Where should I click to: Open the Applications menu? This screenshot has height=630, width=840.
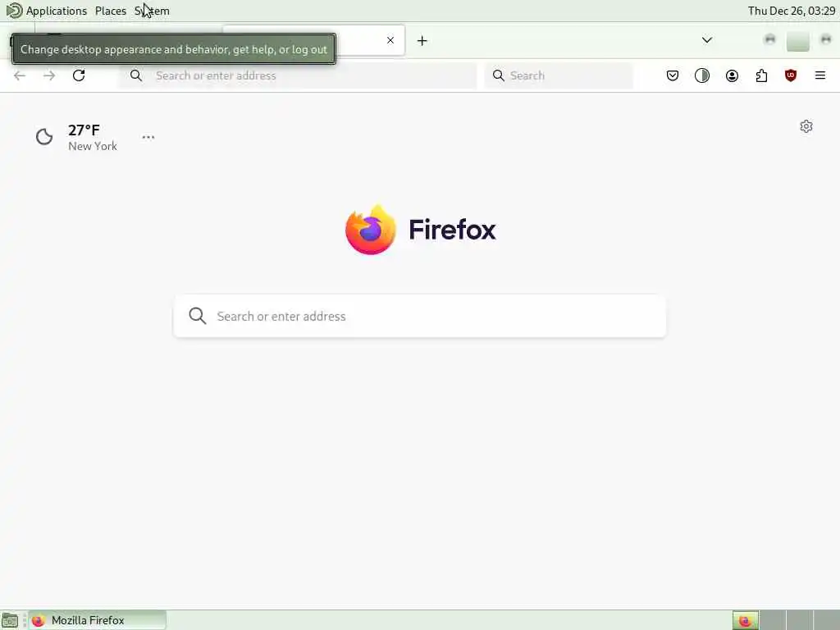tap(57, 11)
